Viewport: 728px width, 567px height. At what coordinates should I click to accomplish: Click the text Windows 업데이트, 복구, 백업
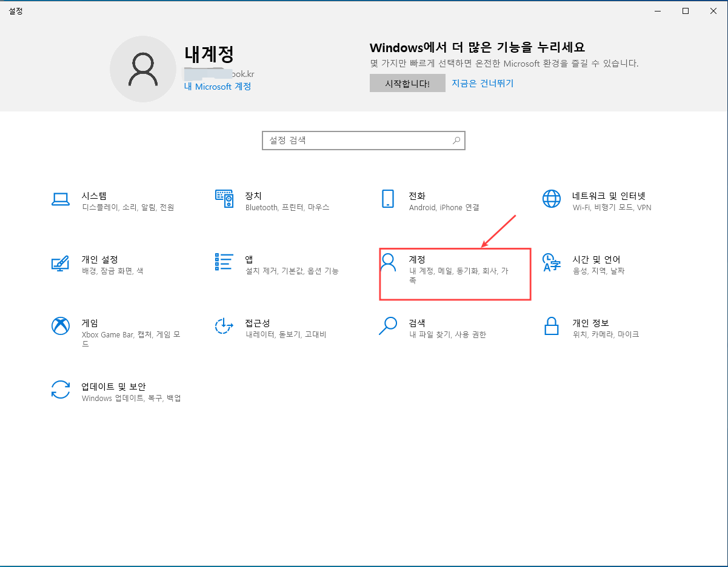coord(132,398)
